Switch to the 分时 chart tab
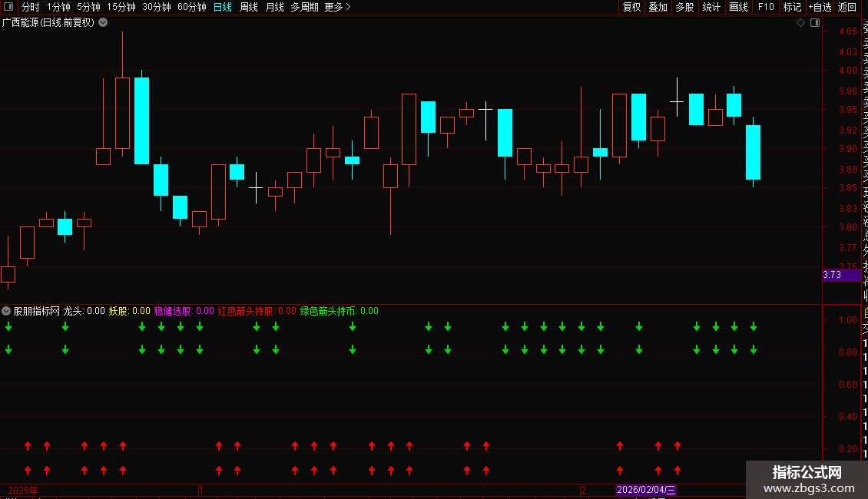This screenshot has width=868, height=499. (x=31, y=7)
